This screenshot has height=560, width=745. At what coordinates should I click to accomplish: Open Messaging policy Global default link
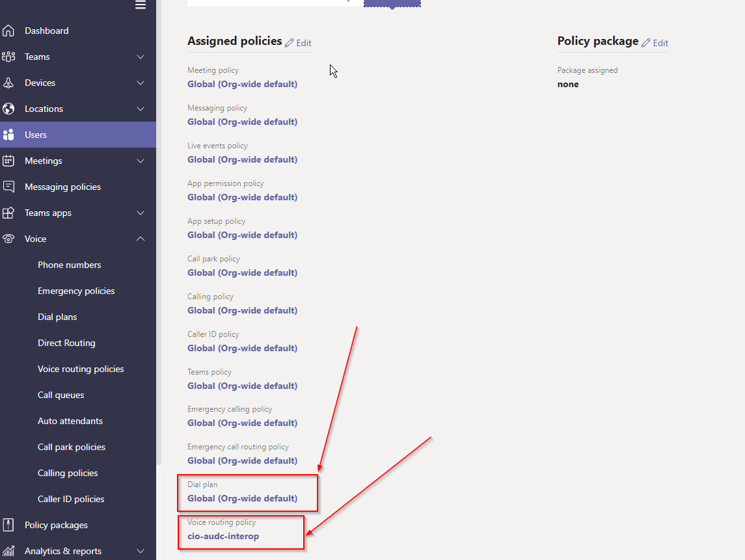(242, 122)
